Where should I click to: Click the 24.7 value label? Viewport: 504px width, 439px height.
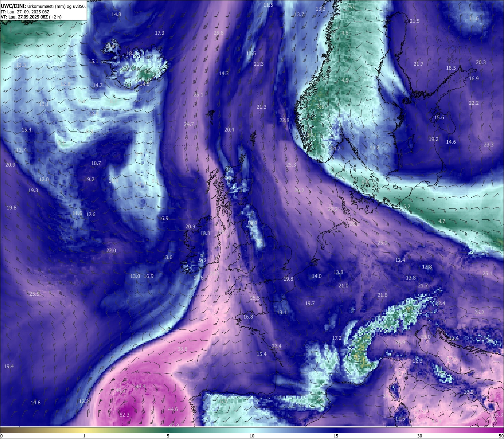[x=189, y=124]
